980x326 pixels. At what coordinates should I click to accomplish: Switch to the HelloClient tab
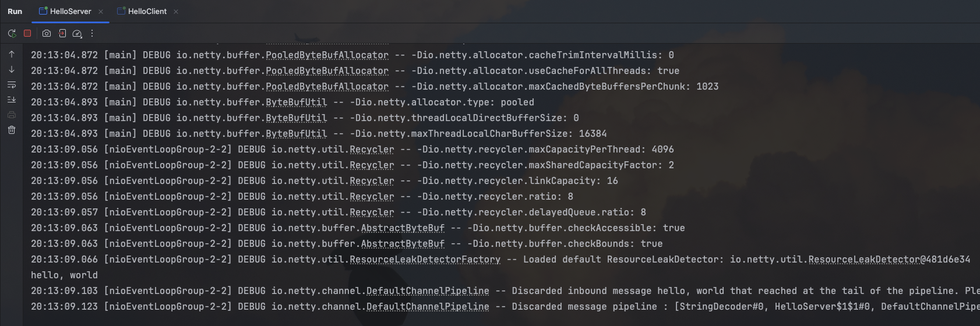147,11
